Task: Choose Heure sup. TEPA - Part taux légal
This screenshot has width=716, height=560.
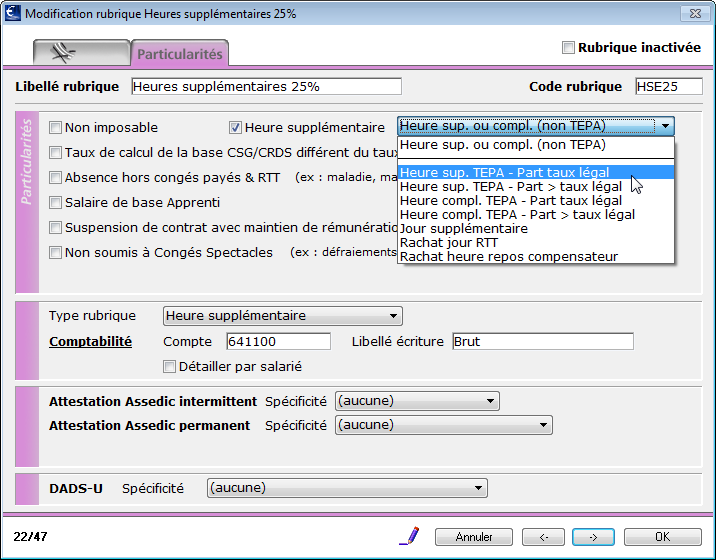Action: pos(536,172)
